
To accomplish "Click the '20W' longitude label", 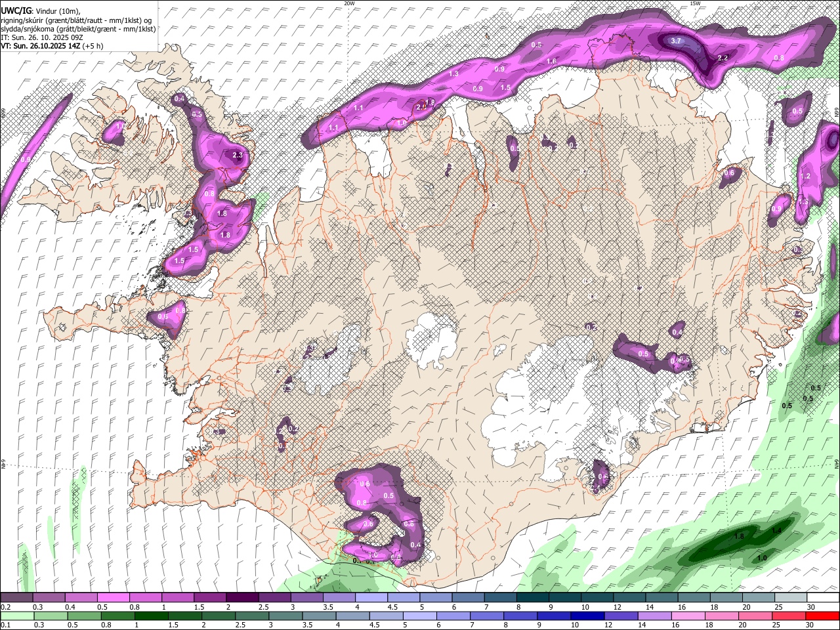I will pos(349,3).
